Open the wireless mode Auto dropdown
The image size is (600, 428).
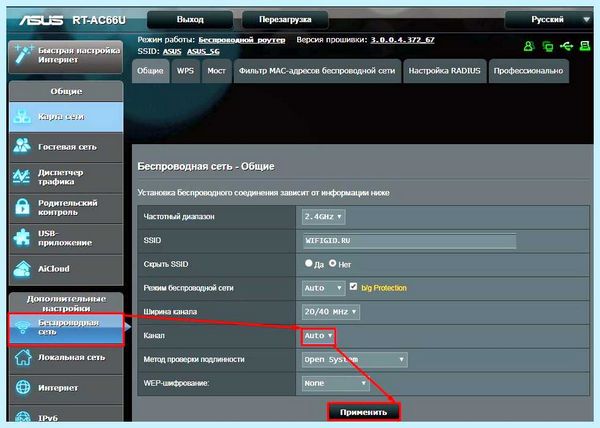323,288
